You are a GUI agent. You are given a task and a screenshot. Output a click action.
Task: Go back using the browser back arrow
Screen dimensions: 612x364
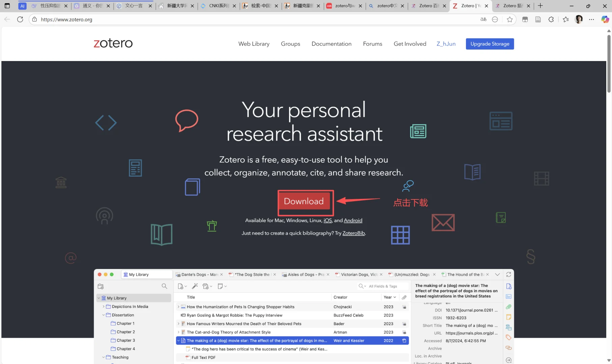(x=7, y=20)
